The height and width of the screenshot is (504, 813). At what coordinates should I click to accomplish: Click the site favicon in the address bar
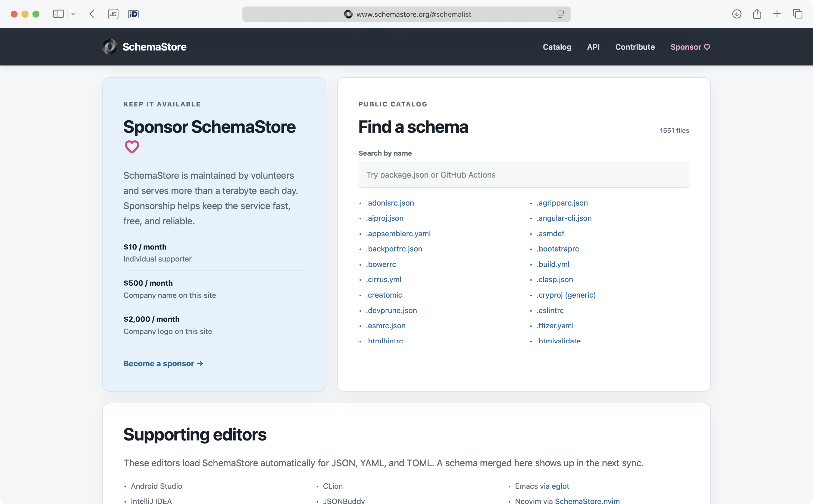pyautogui.click(x=348, y=14)
